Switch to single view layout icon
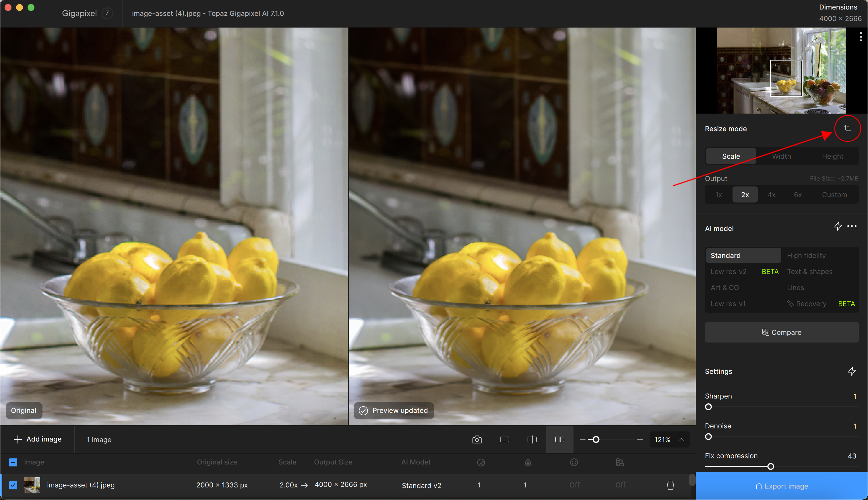 (x=504, y=439)
